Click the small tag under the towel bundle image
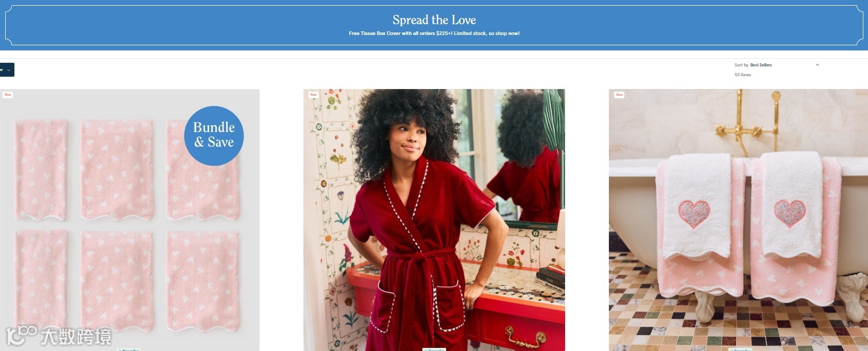 [x=129, y=349]
